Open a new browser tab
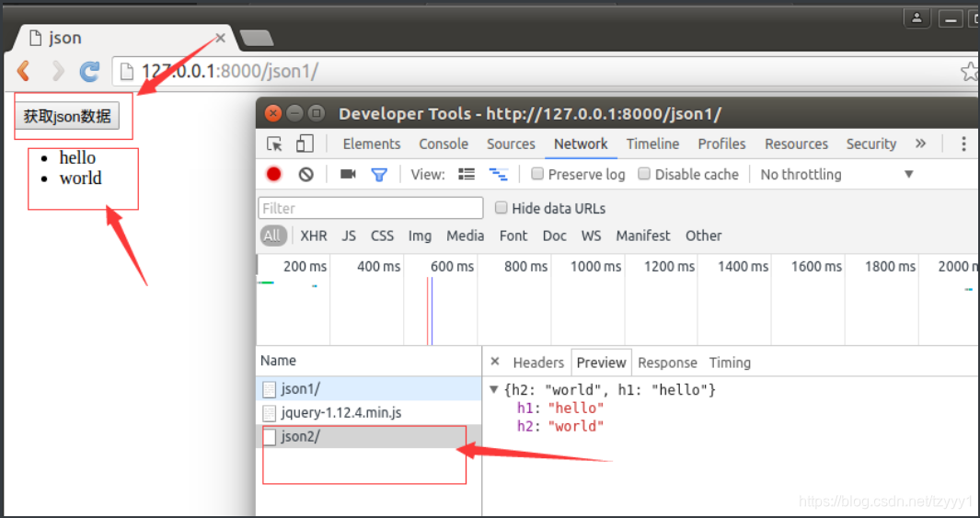This screenshot has height=518, width=980. pos(256,38)
